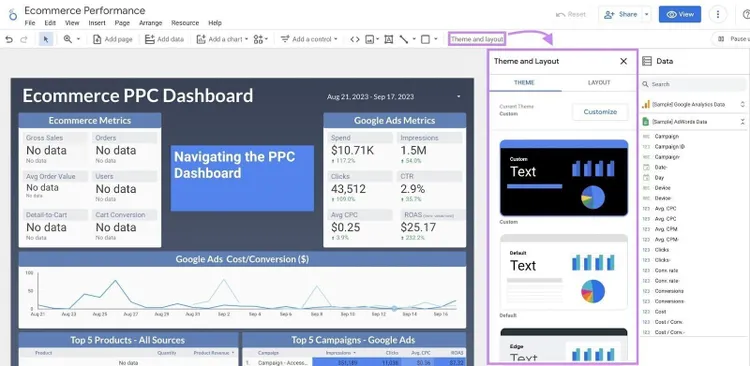750x366 pixels.
Task: Select the Impressions 1.5M scorecard
Action: [x=430, y=148]
